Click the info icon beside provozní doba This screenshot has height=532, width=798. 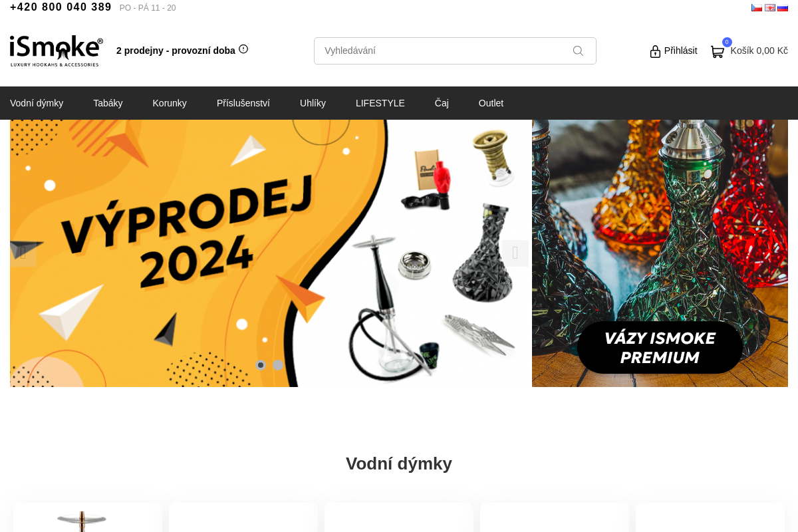pyautogui.click(x=243, y=49)
